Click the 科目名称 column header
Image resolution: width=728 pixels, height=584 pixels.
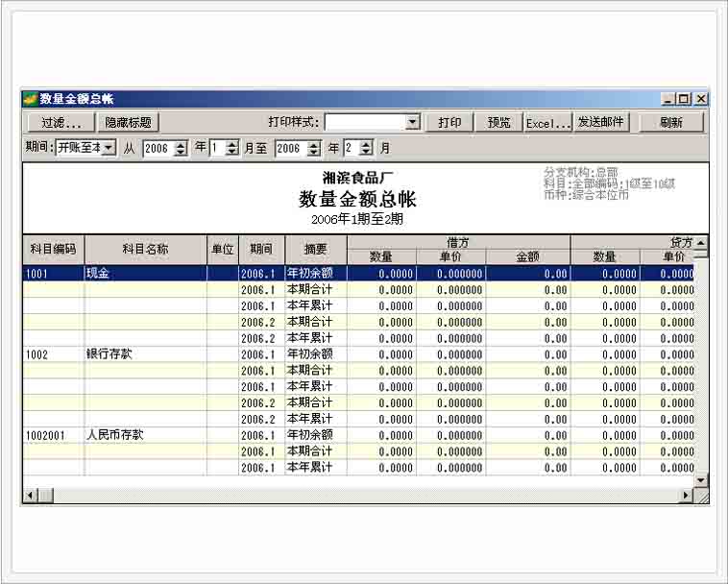pyautogui.click(x=145, y=249)
